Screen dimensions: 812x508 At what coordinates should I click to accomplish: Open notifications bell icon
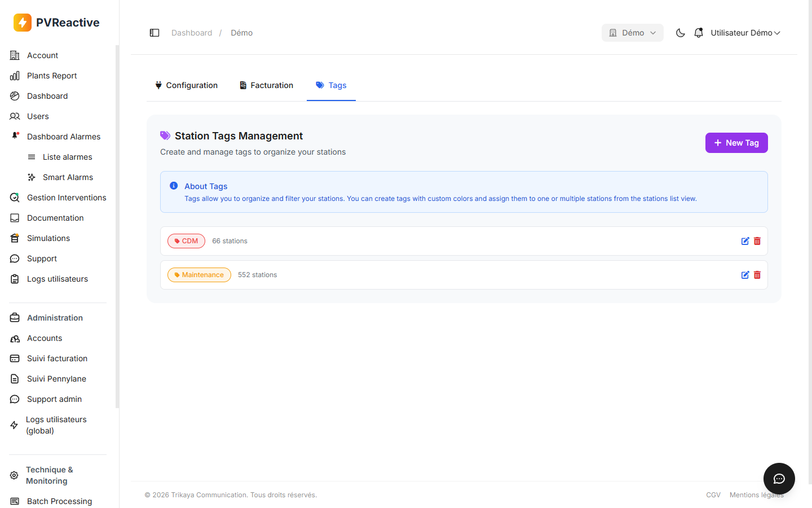pos(699,33)
